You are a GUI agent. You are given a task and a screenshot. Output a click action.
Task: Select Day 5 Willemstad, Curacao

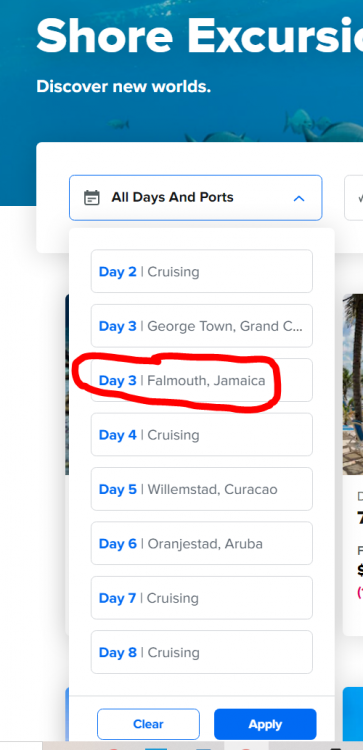pyautogui.click(x=202, y=489)
